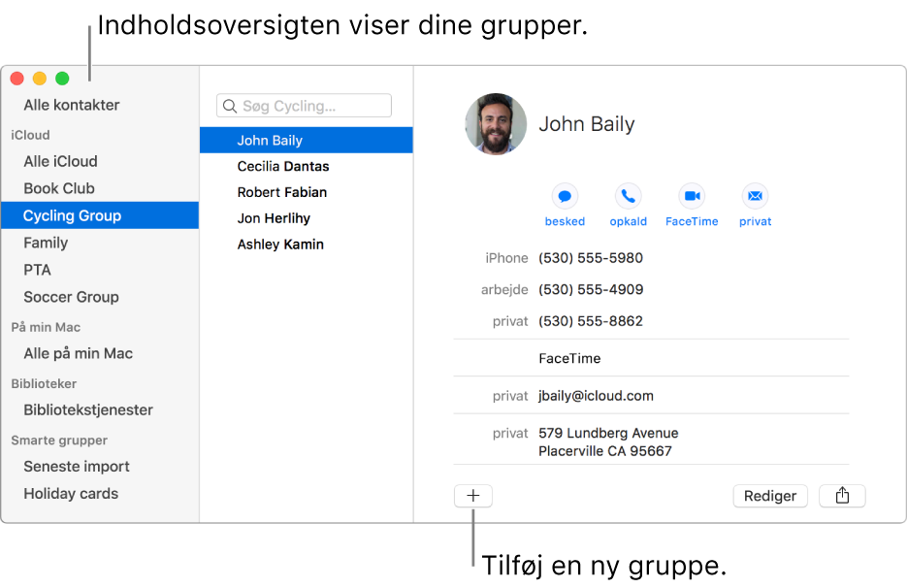Click John Baily's profile photo

[x=496, y=124]
